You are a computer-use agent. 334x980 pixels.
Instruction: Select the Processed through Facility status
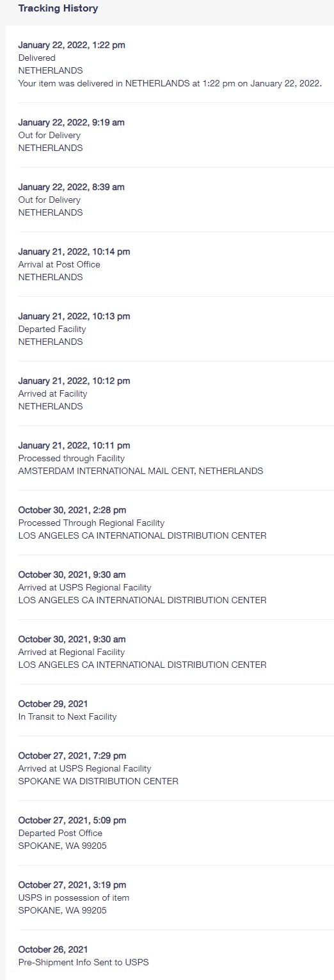click(71, 458)
